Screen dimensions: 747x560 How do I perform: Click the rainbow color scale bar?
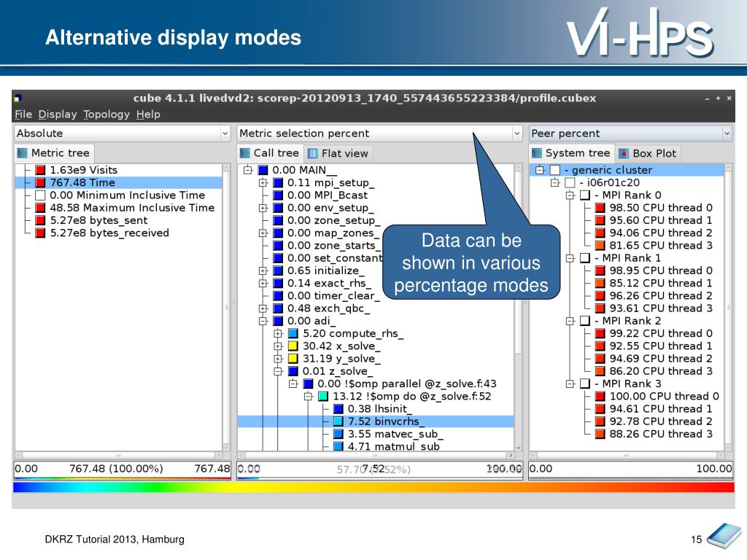[x=373, y=487]
